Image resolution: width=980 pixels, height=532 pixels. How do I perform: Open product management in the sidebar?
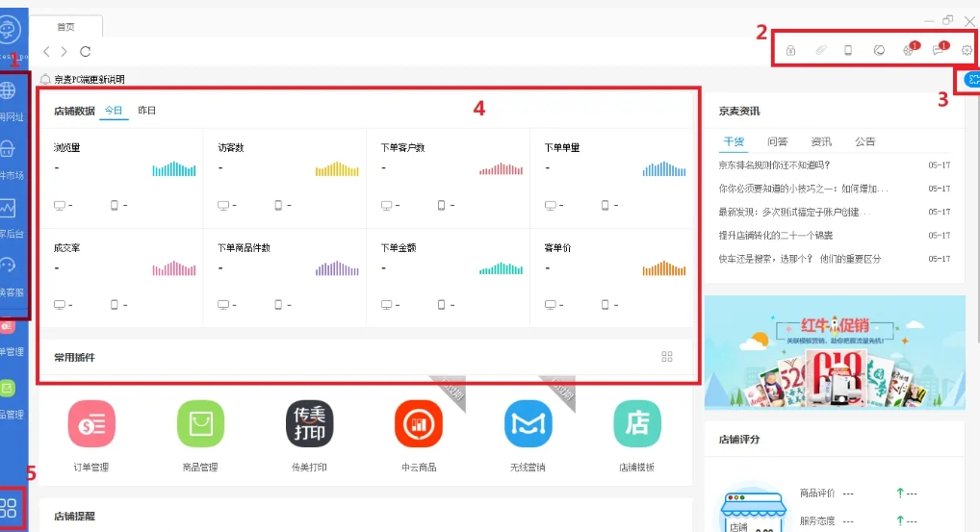pyautogui.click(x=8, y=389)
